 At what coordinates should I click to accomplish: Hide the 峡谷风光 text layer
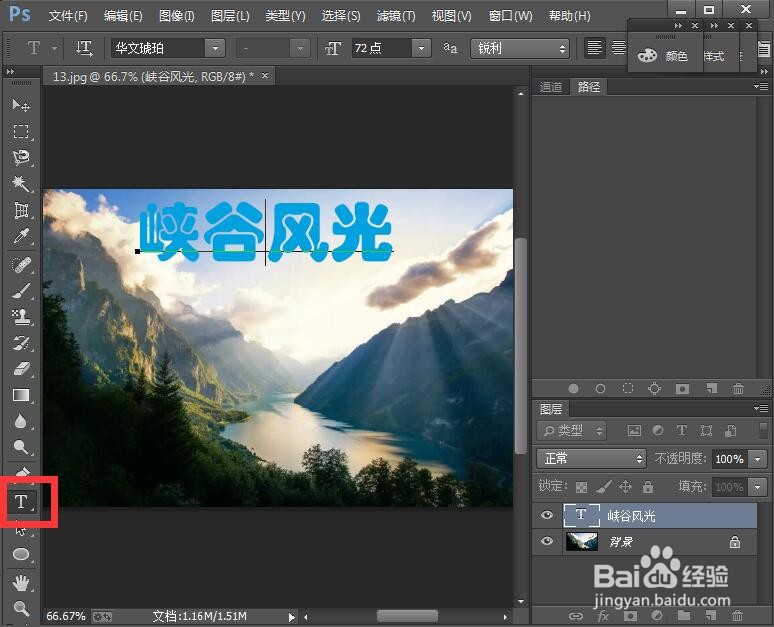click(547, 515)
